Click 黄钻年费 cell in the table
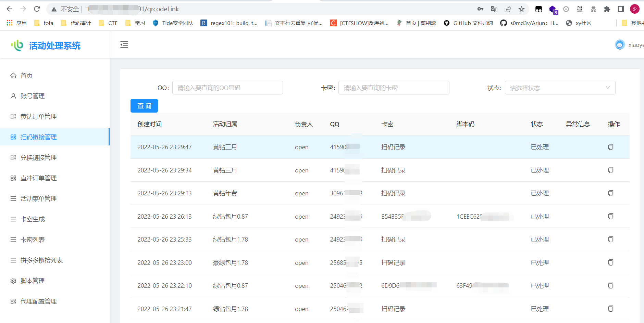The height and width of the screenshot is (323, 644). [225, 193]
